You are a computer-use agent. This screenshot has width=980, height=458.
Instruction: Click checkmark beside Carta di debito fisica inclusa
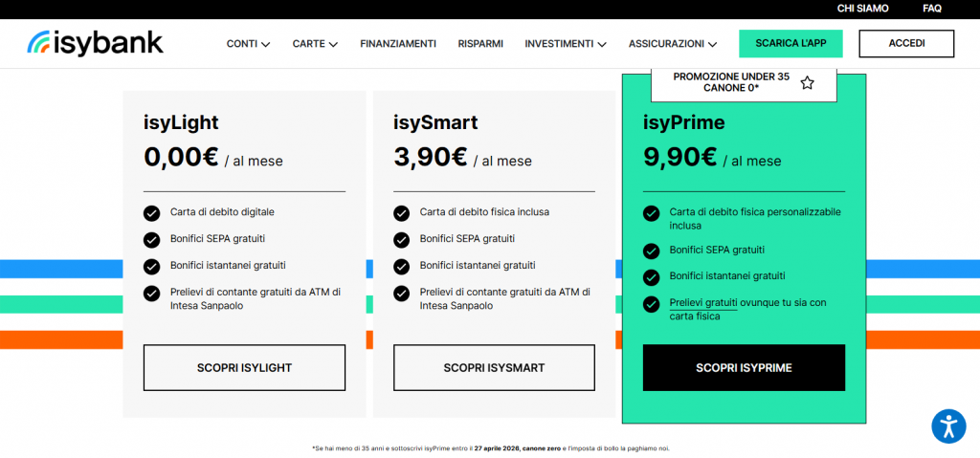[401, 213]
